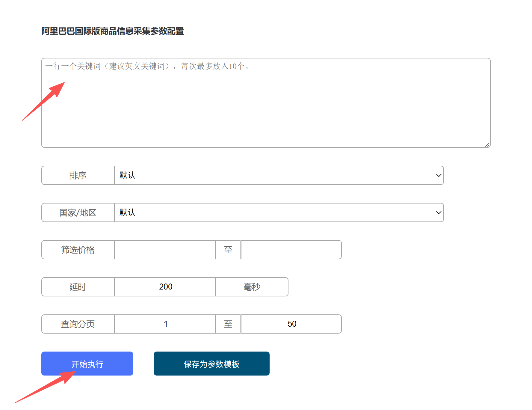Click the keyword textarea input box
The height and width of the screenshot is (410, 532).
point(266,103)
